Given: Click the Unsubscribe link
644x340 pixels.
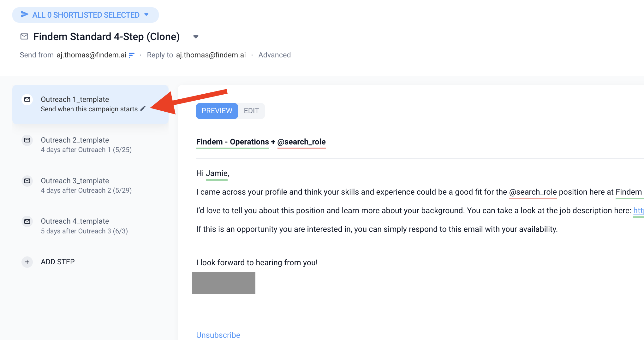Looking at the screenshot, I should point(218,335).
